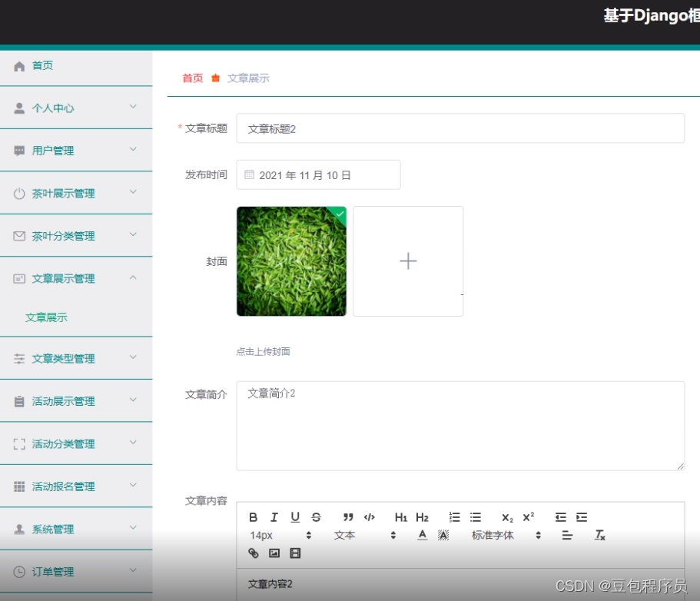Insert a hyperlink using the link icon
This screenshot has height=601, width=700.
(x=252, y=553)
